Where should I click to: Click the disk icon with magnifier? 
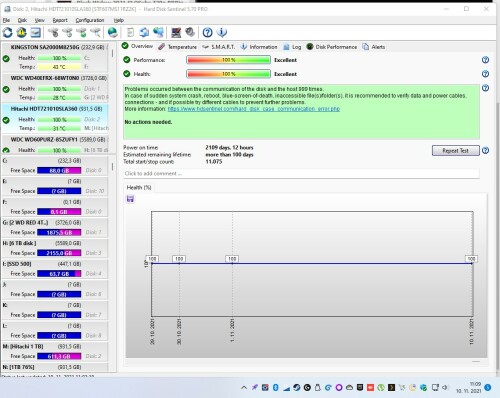coord(95,32)
